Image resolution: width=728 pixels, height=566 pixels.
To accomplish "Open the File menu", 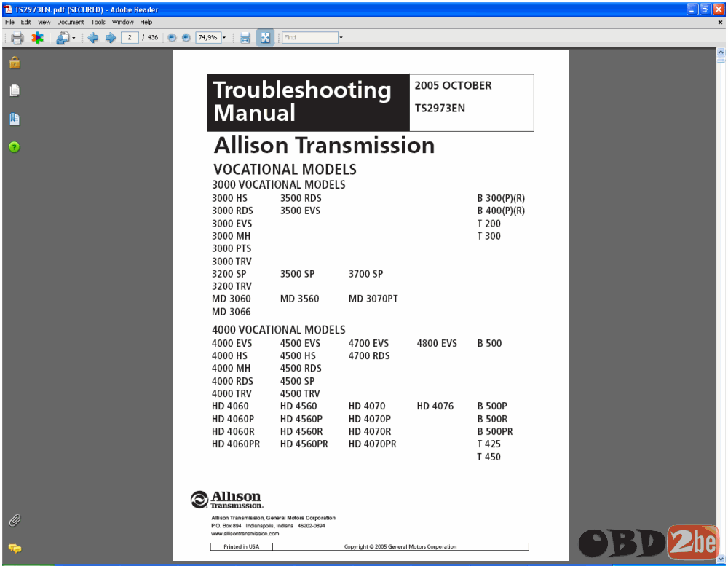I will coord(9,22).
